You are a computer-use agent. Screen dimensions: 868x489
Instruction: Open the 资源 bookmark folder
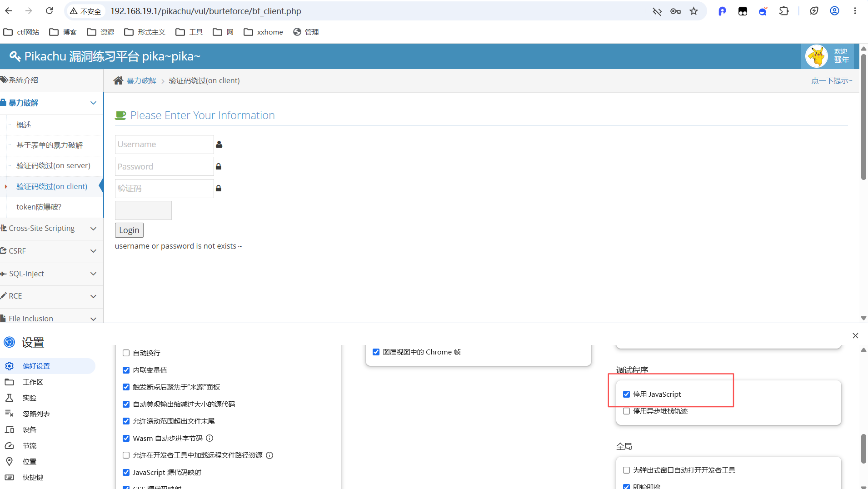(x=101, y=32)
